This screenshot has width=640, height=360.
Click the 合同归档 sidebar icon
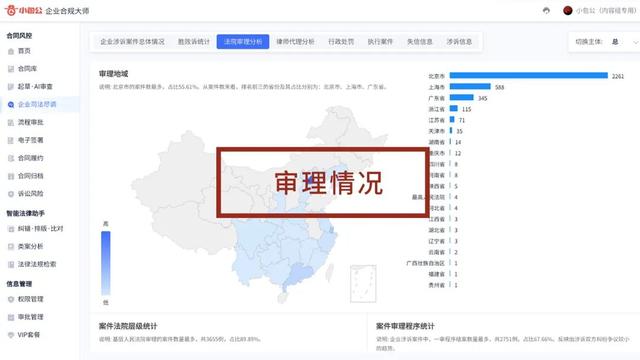[x=11, y=176]
